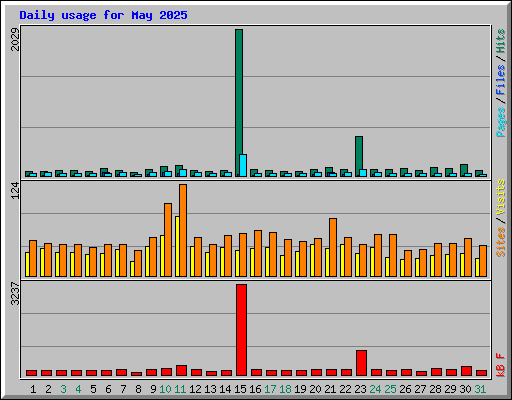Select the yellow sites bar for day 11

coord(177,246)
